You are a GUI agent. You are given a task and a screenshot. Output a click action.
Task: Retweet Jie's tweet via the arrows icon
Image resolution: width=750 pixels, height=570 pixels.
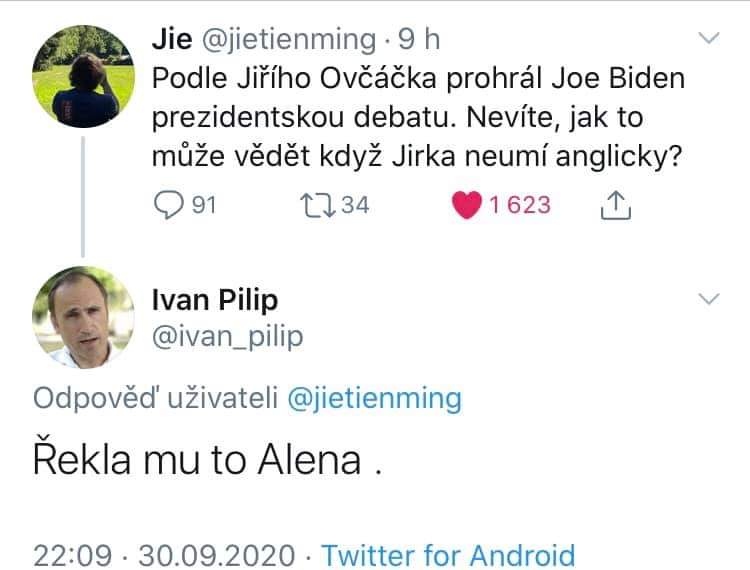[314, 205]
